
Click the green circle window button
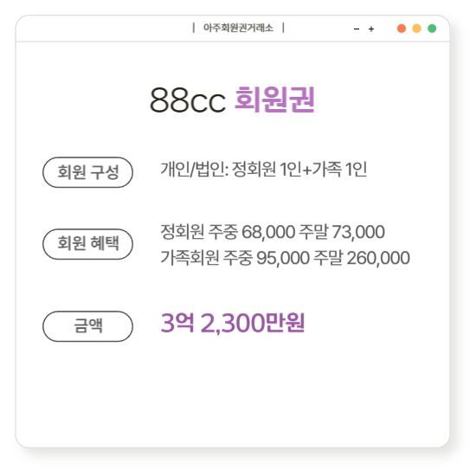point(432,29)
